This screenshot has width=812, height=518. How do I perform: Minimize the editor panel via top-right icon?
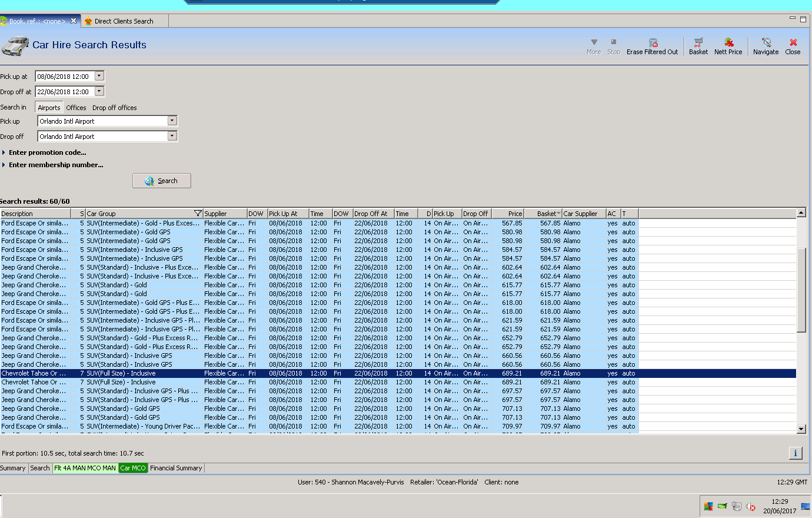click(x=793, y=19)
